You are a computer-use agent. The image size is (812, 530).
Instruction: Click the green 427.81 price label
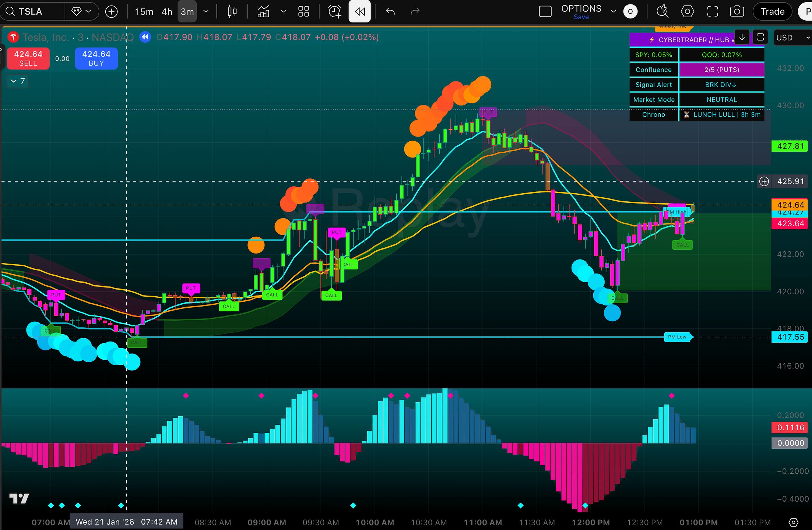pos(790,146)
